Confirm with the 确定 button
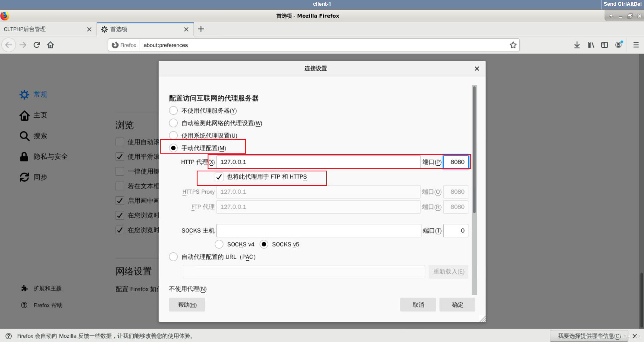Viewport: 644px width, 342px height. [457, 305]
